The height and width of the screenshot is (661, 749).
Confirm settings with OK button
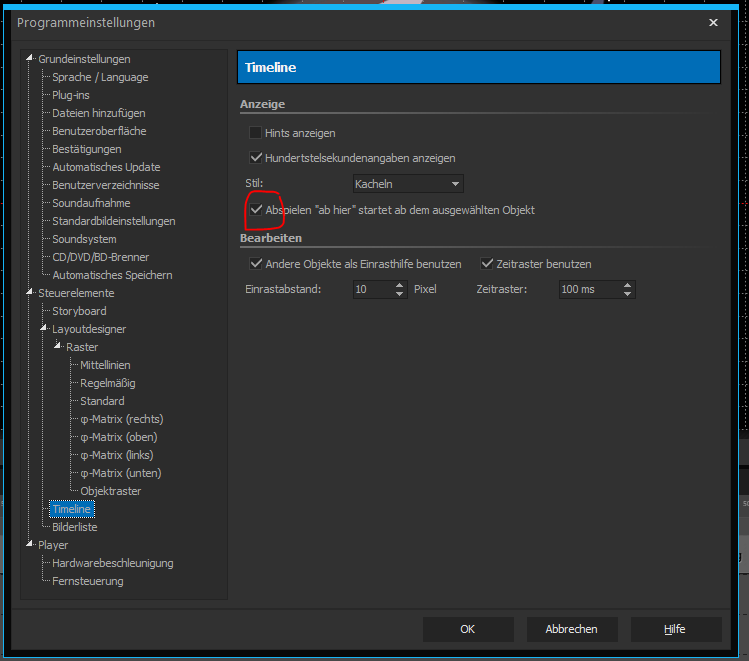[x=467, y=629]
